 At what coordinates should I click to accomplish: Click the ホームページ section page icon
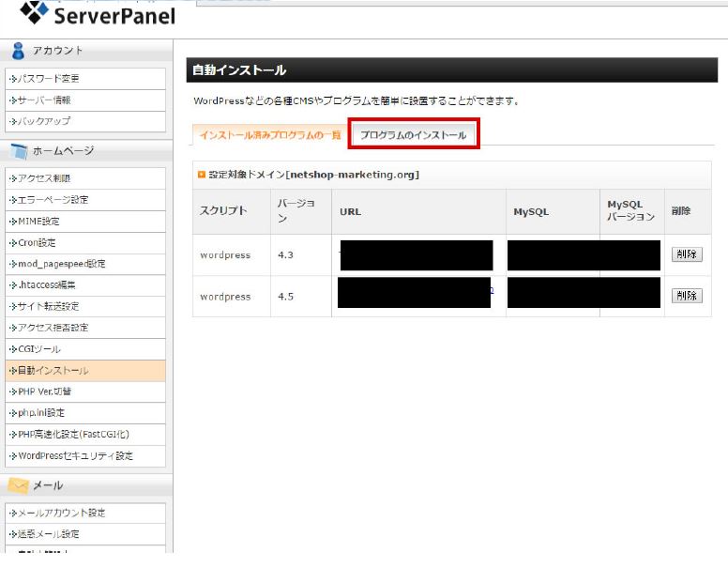point(19,151)
